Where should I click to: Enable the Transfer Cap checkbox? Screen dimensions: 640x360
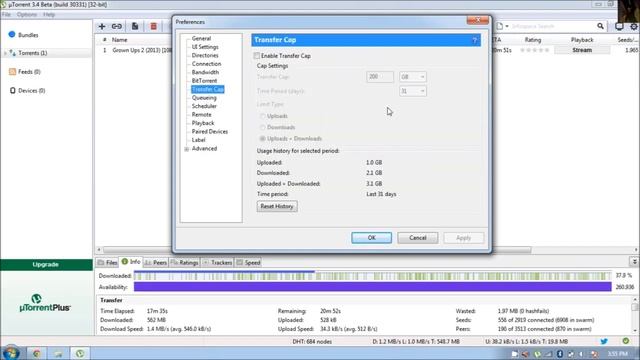click(256, 56)
